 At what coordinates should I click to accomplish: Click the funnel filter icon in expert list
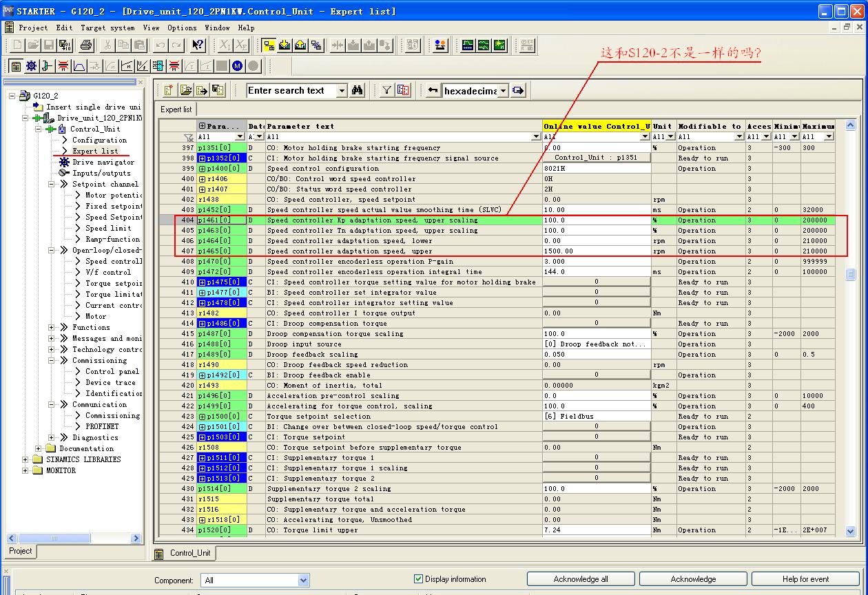click(387, 90)
